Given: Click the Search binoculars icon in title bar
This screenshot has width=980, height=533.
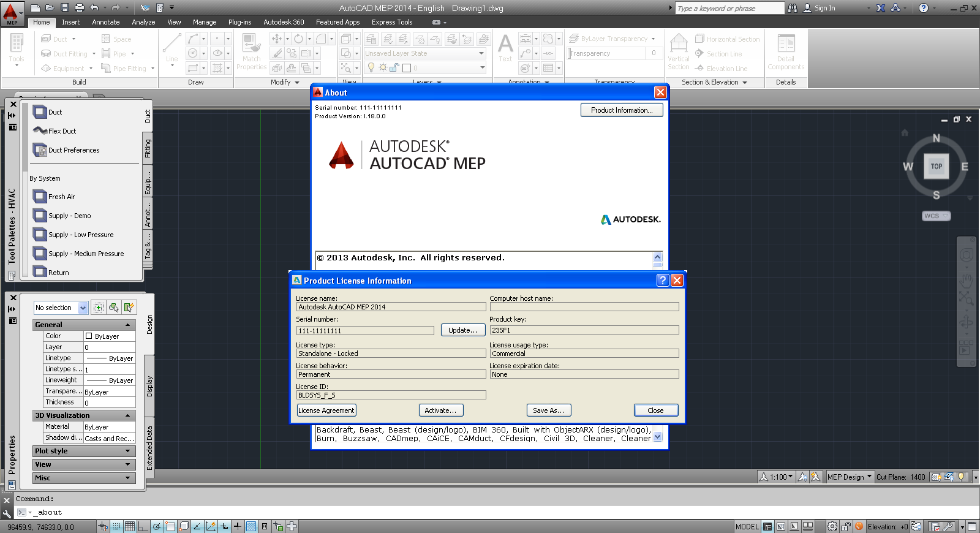Looking at the screenshot, I should 793,8.
